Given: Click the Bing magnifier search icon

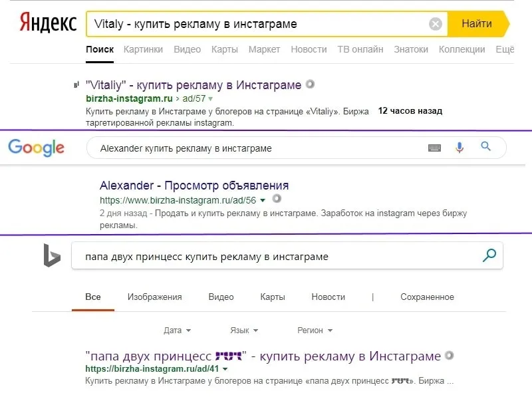Looking at the screenshot, I should (x=489, y=255).
